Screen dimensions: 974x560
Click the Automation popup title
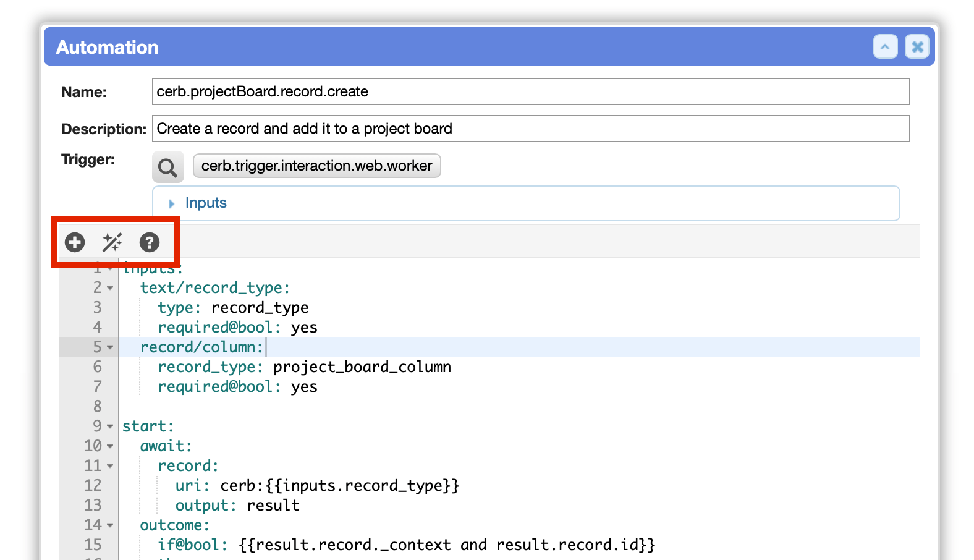[108, 47]
